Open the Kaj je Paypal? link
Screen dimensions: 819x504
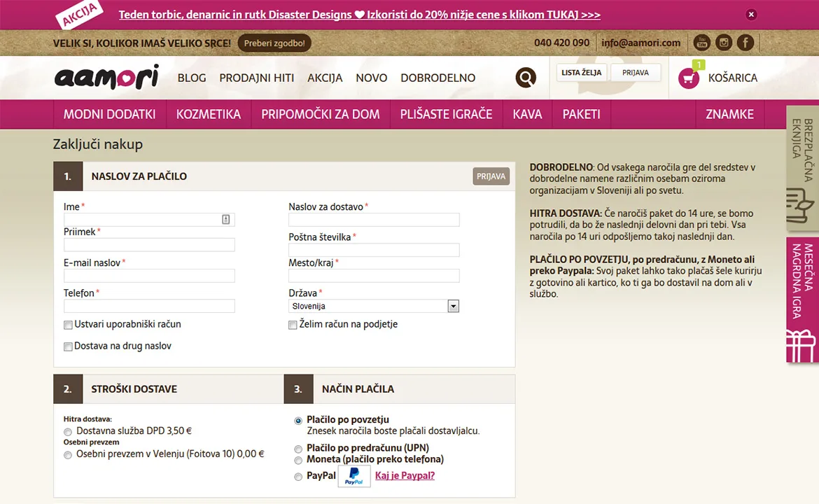[405, 476]
